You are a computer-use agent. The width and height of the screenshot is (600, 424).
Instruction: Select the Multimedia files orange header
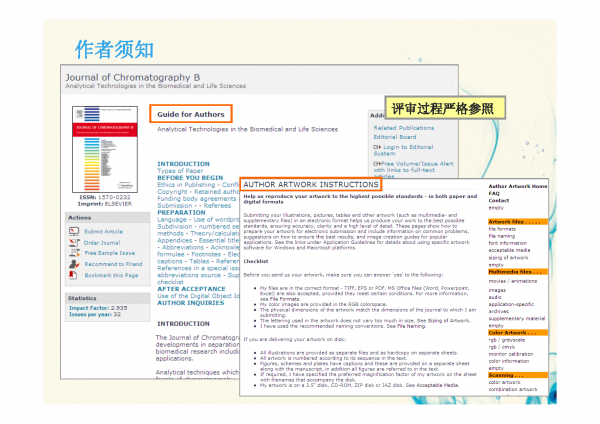coord(518,272)
